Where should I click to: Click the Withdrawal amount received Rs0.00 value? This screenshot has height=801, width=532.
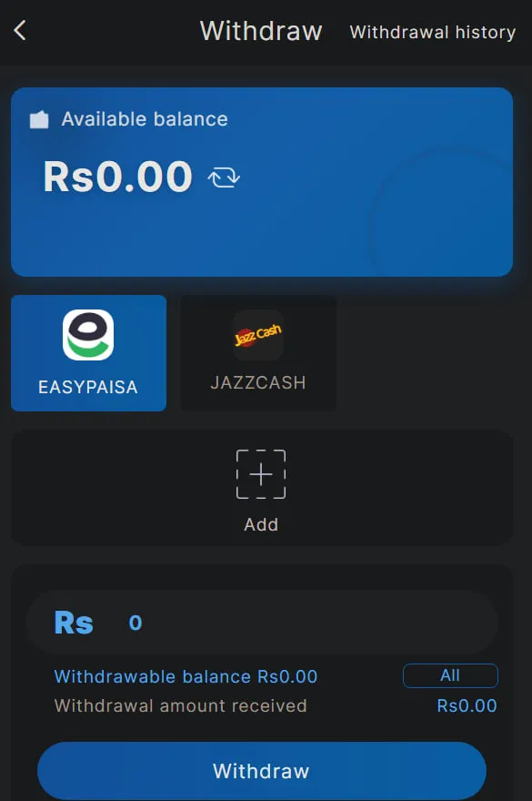pos(474,705)
